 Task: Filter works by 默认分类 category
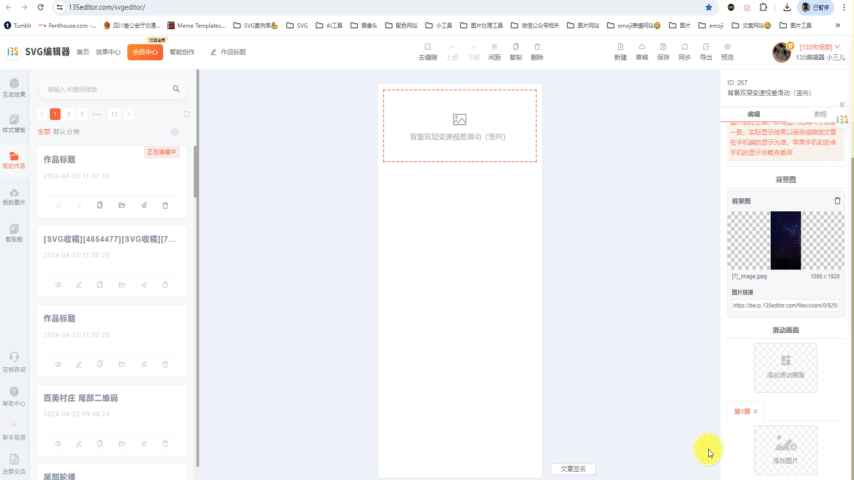coord(66,132)
